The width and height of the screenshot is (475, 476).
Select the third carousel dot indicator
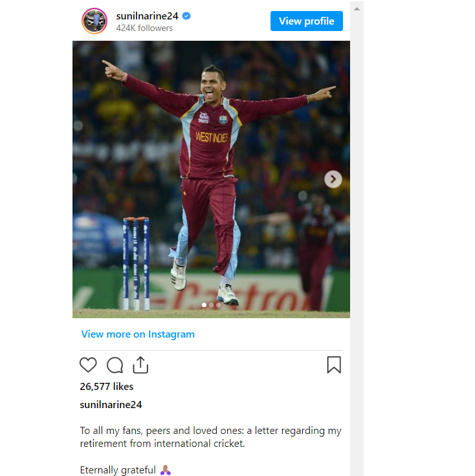pos(219,305)
